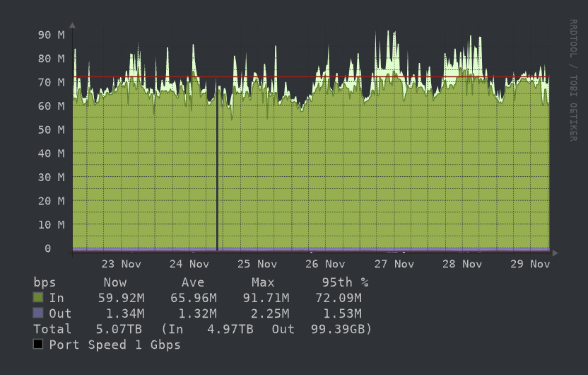Click the Max column header
588x375 pixels.
click(x=263, y=282)
